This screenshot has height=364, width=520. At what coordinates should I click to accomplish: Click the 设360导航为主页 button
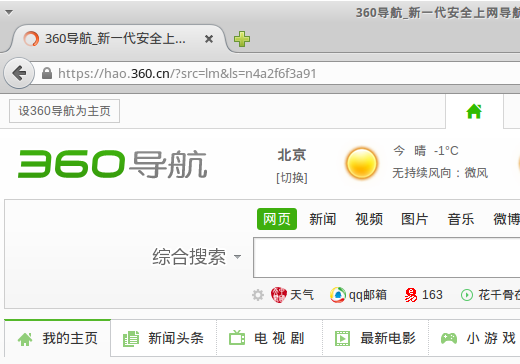point(64,111)
